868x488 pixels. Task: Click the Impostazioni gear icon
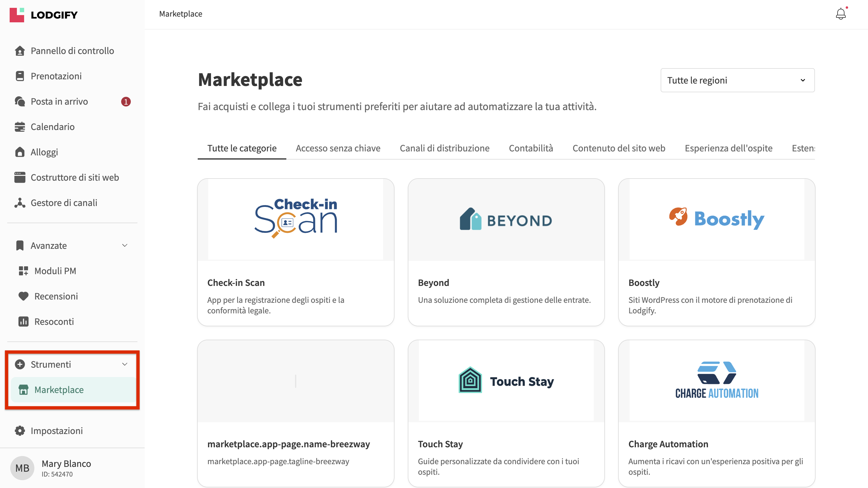pyautogui.click(x=20, y=431)
